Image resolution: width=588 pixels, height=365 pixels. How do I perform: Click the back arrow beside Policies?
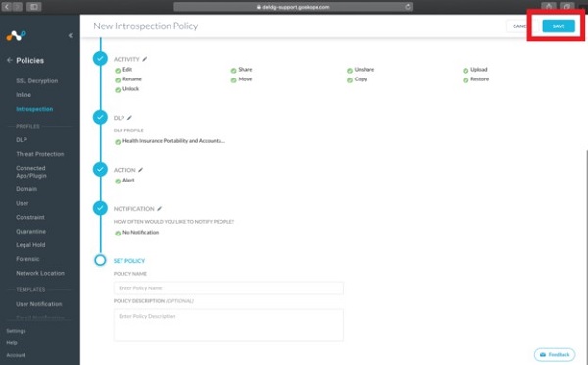click(10, 60)
